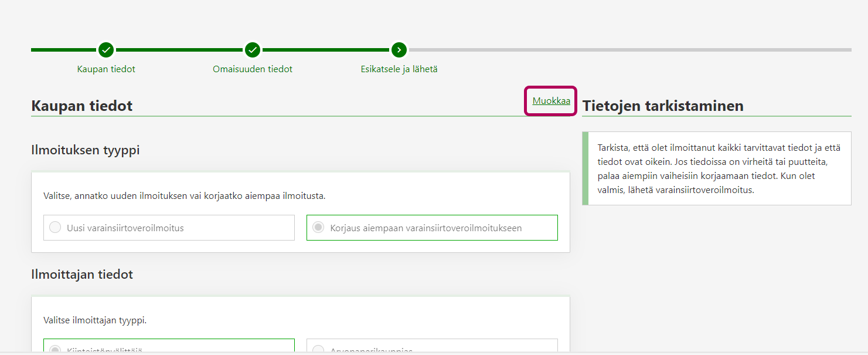Click the Ilmoittajan tiedot subheading
868x355 pixels.
[82, 275]
